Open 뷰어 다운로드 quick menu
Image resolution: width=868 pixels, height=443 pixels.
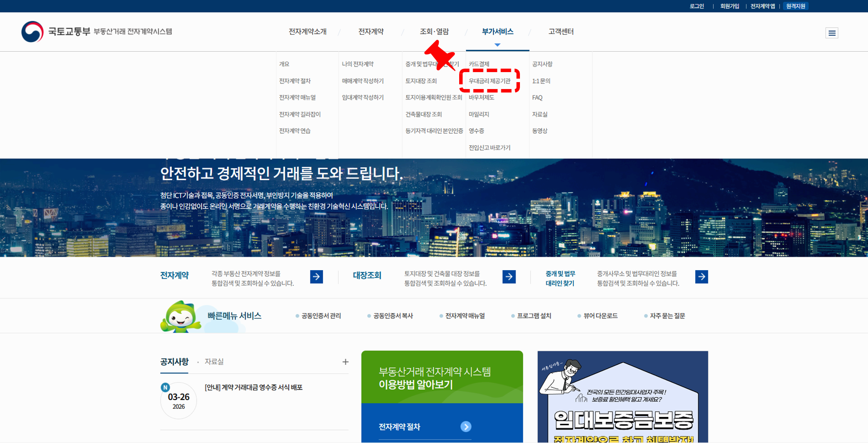(x=600, y=316)
